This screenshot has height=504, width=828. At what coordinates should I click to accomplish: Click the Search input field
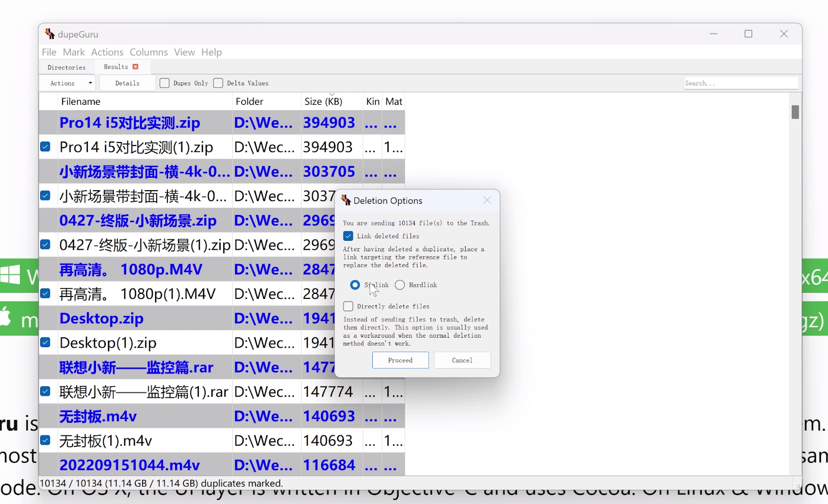point(740,83)
